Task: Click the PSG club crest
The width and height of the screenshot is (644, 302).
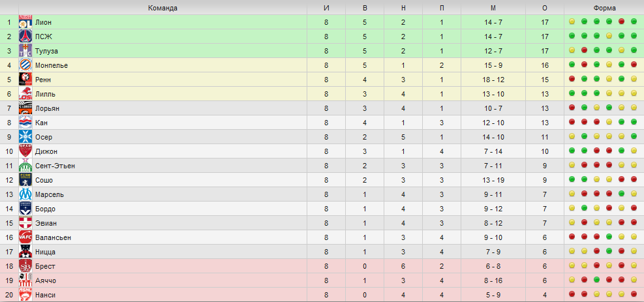Action: 25,37
